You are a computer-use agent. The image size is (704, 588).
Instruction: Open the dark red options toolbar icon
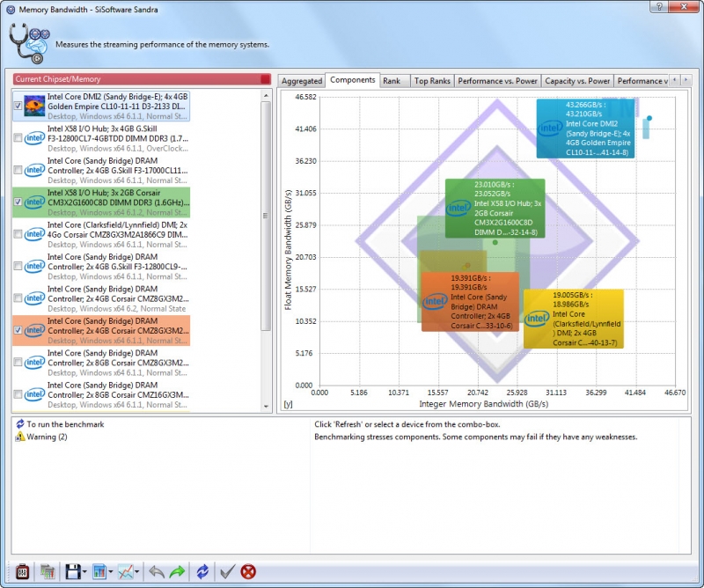pos(22,571)
